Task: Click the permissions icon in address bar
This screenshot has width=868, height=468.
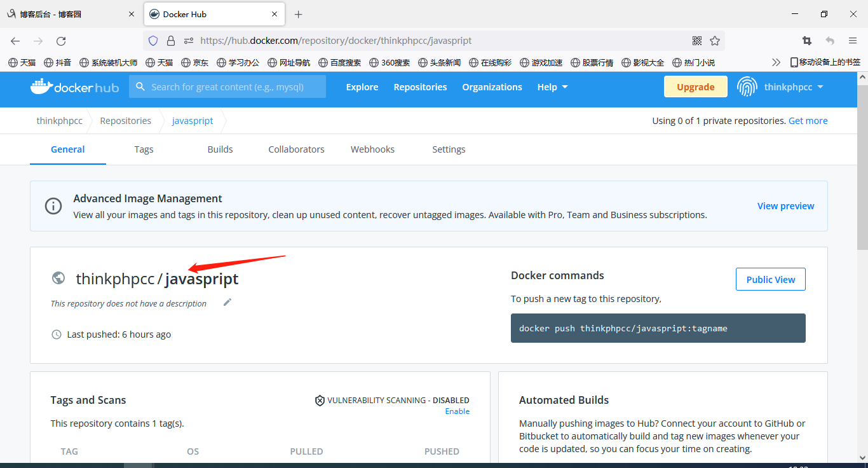Action: click(188, 41)
